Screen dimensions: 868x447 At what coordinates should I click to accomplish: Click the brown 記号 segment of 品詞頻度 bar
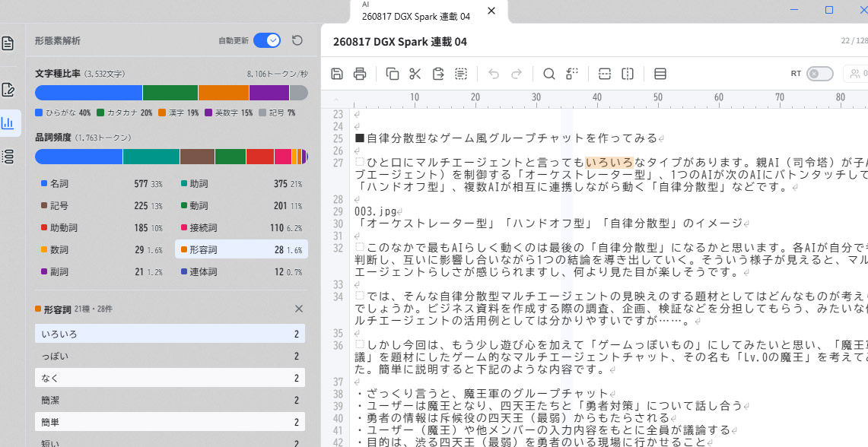point(197,157)
